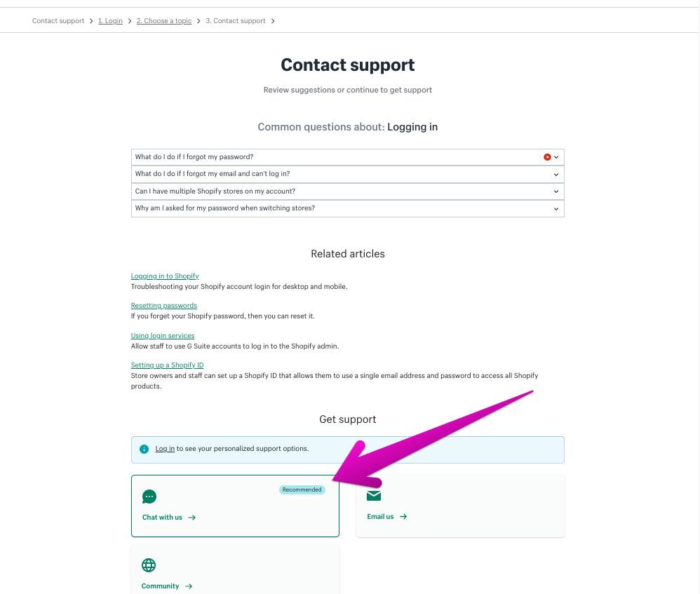700x594 pixels.
Task: Click the email envelope icon
Action: pyautogui.click(x=374, y=496)
